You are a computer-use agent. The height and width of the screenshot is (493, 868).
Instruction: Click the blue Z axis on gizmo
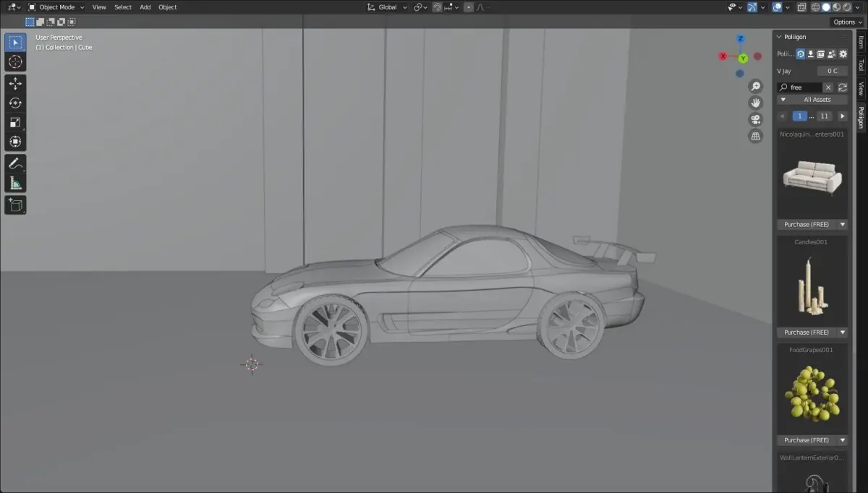(x=741, y=39)
